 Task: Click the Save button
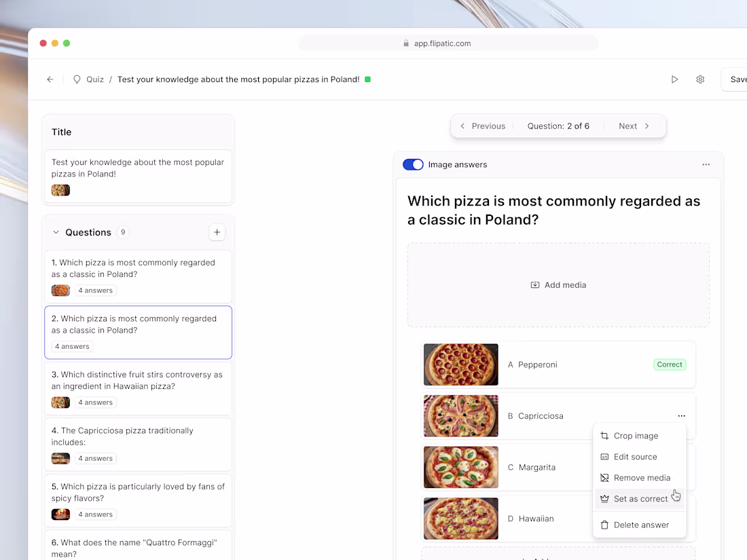737,79
